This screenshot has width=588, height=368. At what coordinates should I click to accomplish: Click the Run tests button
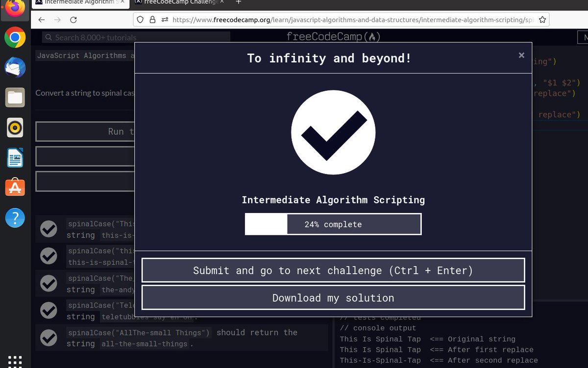(x=85, y=131)
